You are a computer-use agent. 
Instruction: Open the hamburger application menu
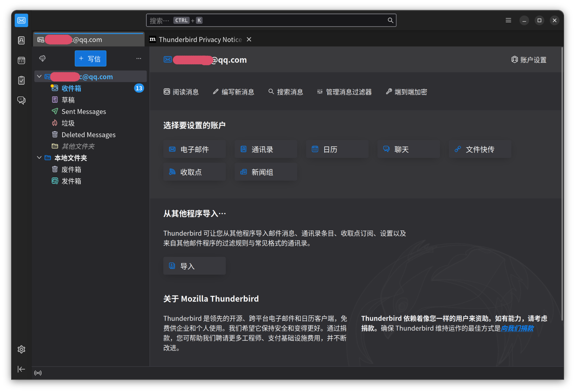click(508, 20)
